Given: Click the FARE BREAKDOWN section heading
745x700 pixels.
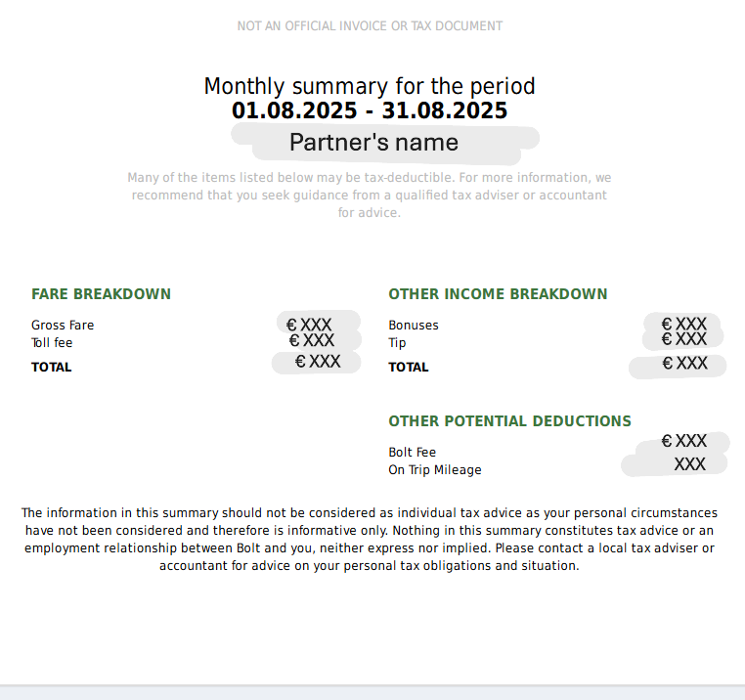Looking at the screenshot, I should 101,294.
